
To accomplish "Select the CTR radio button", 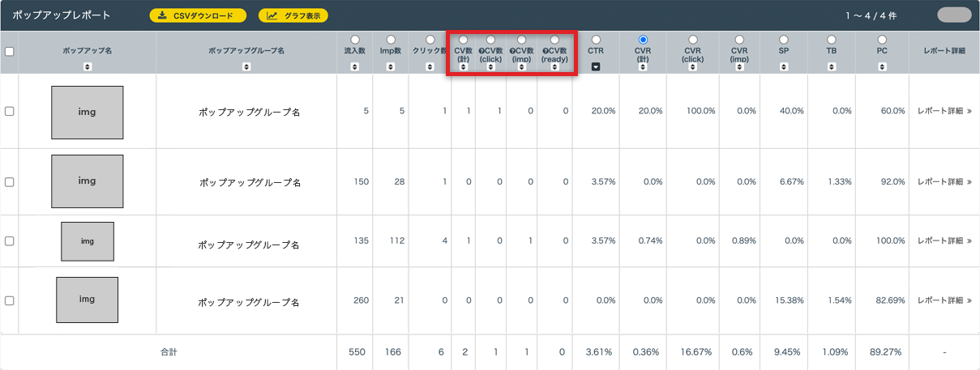I will click(596, 39).
